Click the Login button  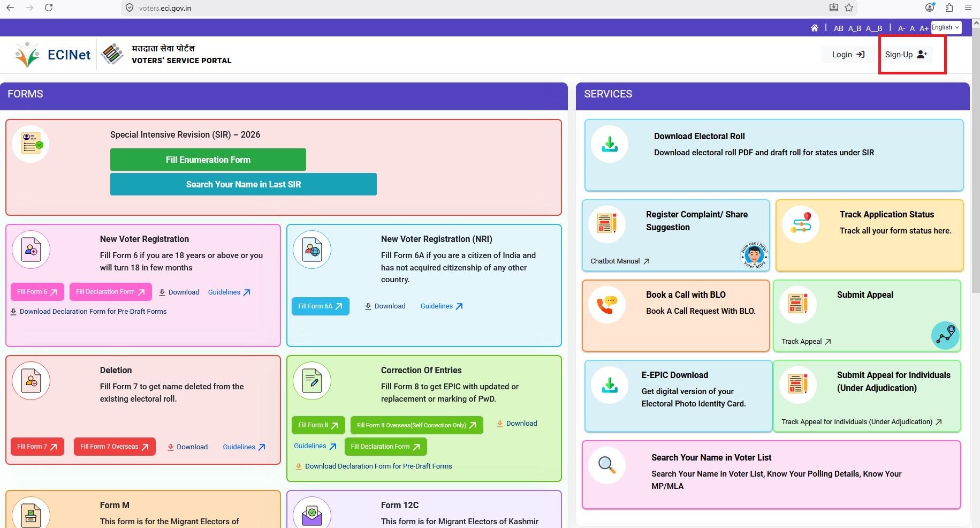tap(848, 54)
